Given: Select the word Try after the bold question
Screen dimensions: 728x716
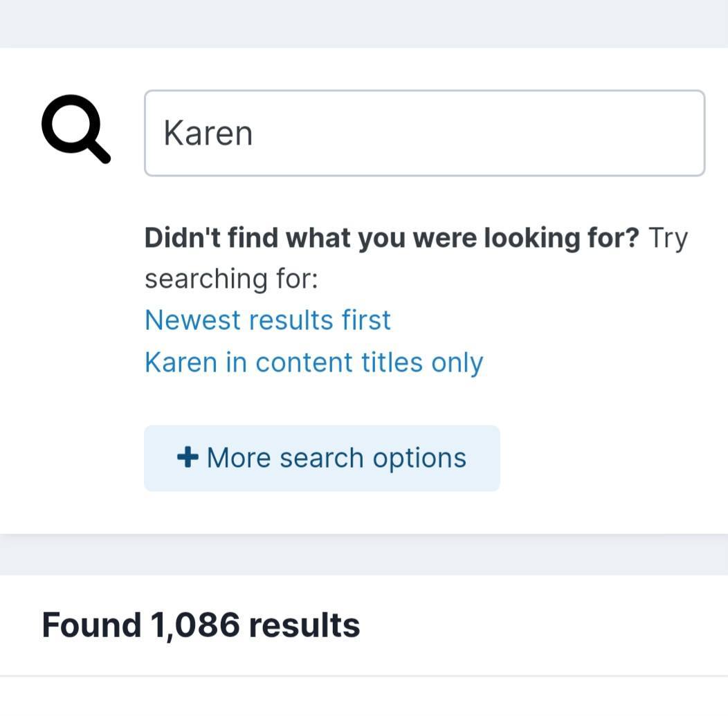Looking at the screenshot, I should (x=668, y=239).
